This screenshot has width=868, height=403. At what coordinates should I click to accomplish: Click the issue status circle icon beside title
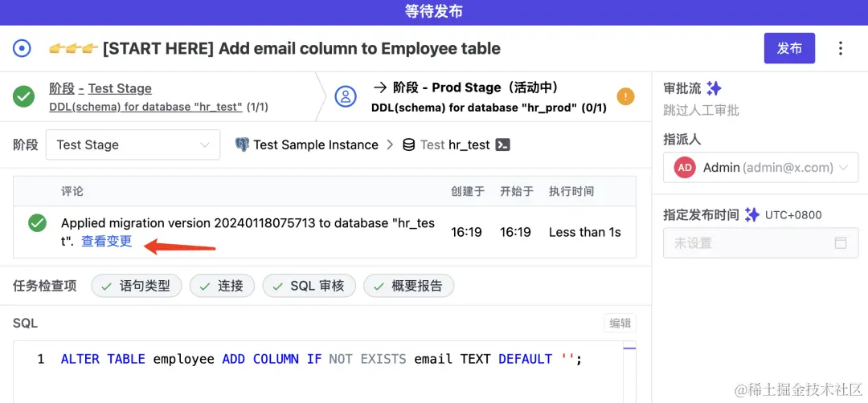[22, 49]
